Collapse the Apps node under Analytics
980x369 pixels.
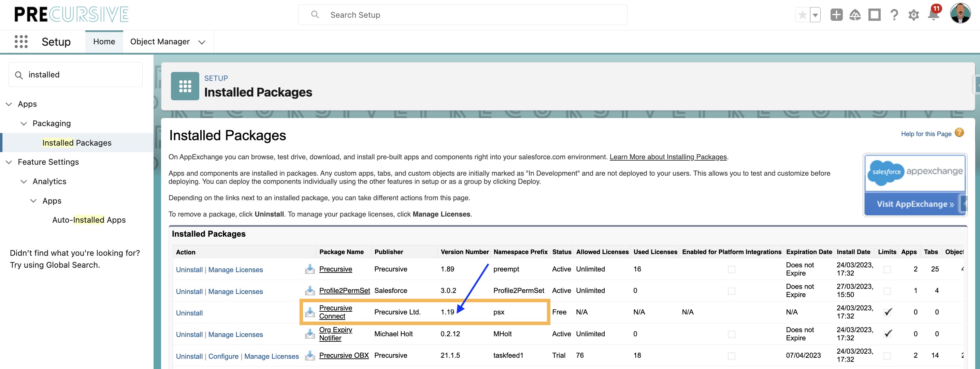(33, 201)
